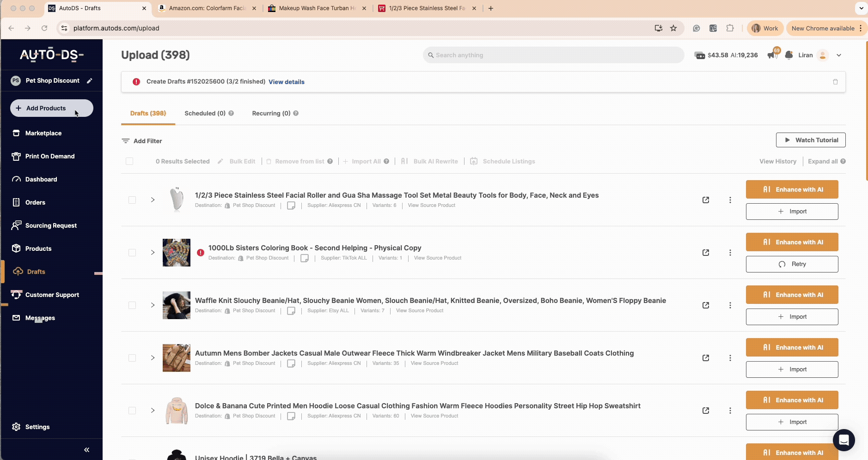868x460 pixels.
Task: Select the checkbox for the Stainless Steel Facial Roller draft
Action: tap(132, 200)
